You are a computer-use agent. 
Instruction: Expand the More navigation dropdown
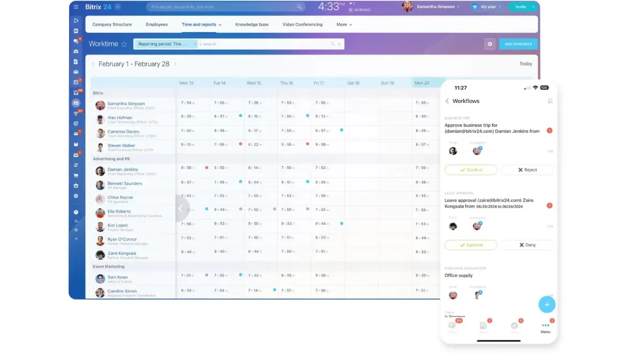[x=344, y=24]
